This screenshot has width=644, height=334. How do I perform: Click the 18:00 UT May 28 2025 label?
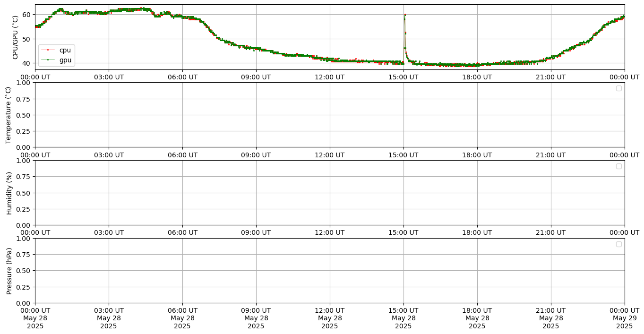(477, 318)
